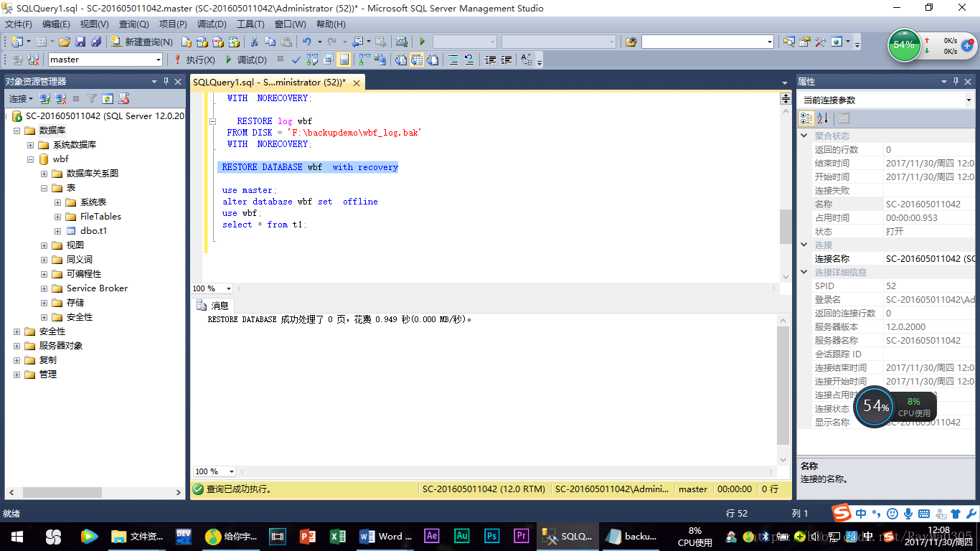The width and height of the screenshot is (980, 551).
Task: Toggle pin on Properties panel
Action: tap(956, 81)
